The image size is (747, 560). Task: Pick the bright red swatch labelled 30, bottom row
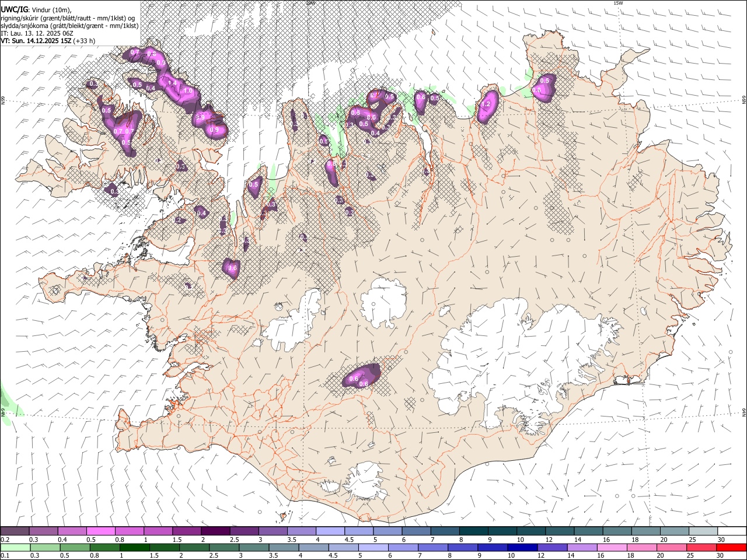coord(731,547)
